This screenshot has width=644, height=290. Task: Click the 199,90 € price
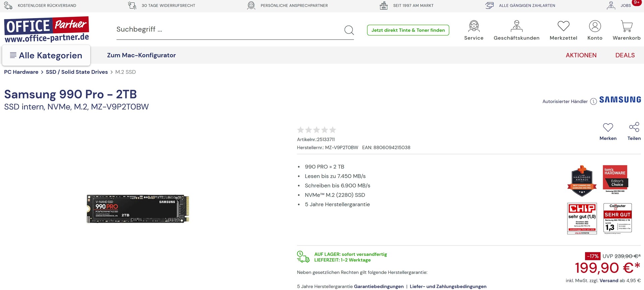click(x=607, y=268)
